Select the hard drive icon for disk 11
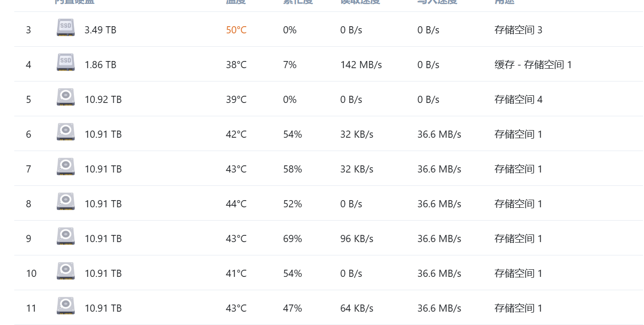Image resolution: width=644 pixels, height=325 pixels. click(66, 306)
